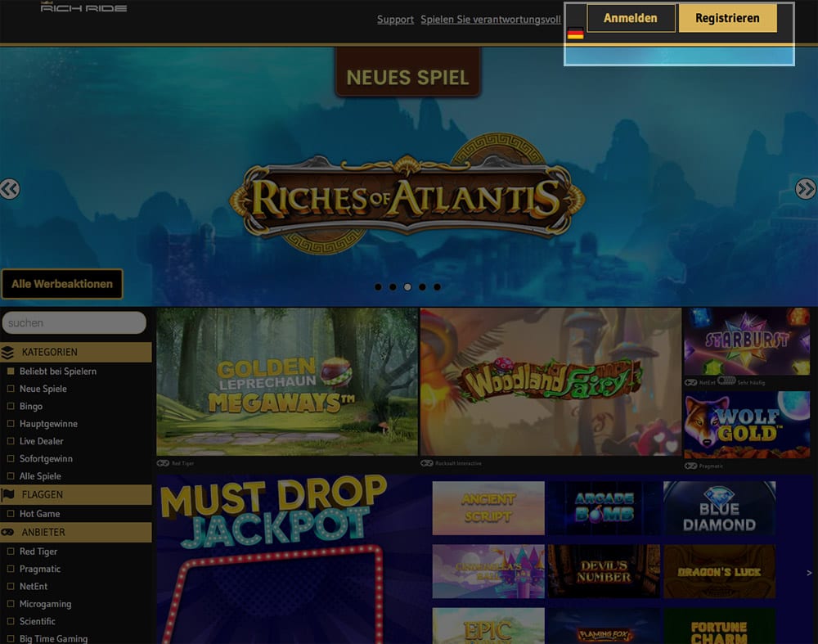Collapse the FLAGGEN section header

point(76,495)
